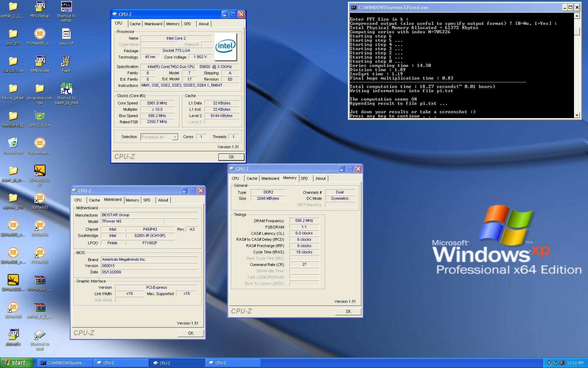Click the BIOS date 05/12/2009
This screenshot has height=368, width=588.
pos(149,272)
